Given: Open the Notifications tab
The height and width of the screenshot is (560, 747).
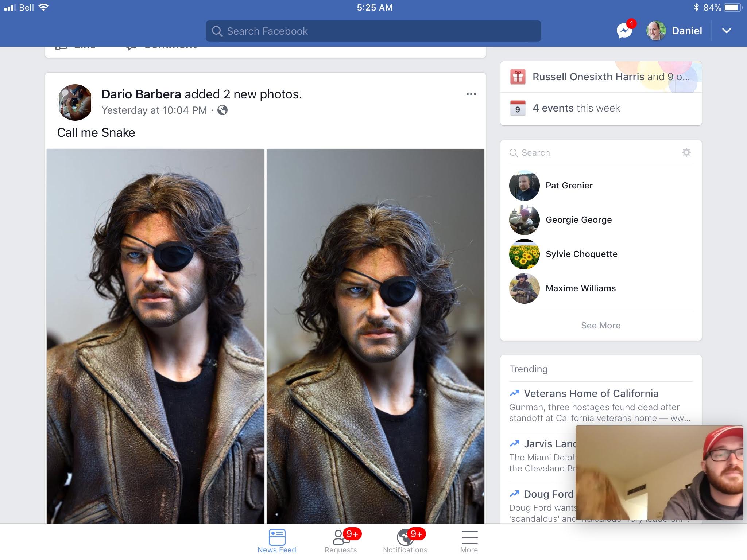Looking at the screenshot, I should point(405,541).
